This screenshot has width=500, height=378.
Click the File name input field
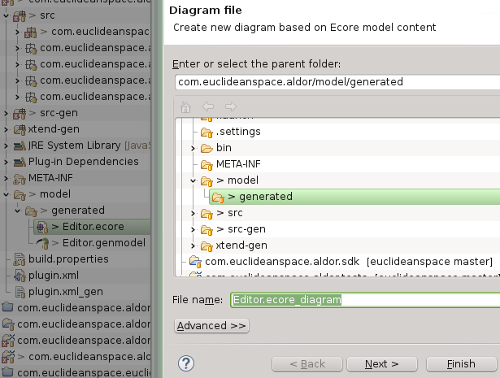(x=365, y=300)
